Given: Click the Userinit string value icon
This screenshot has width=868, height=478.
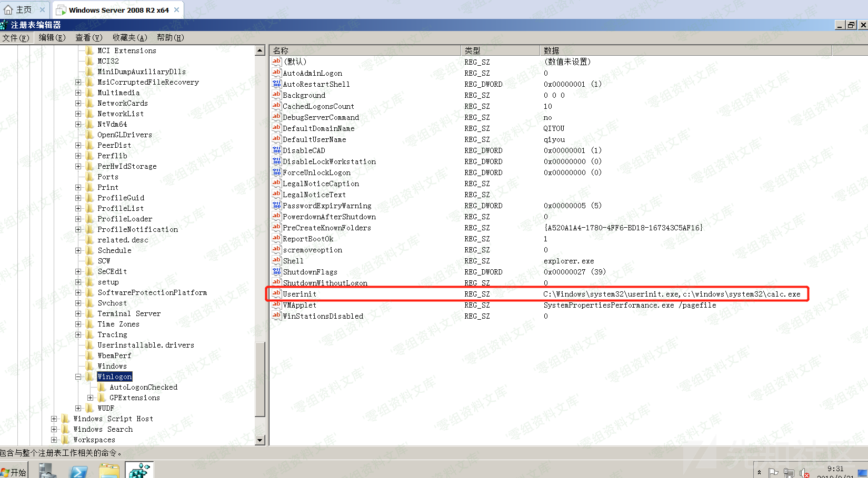Looking at the screenshot, I should click(276, 293).
